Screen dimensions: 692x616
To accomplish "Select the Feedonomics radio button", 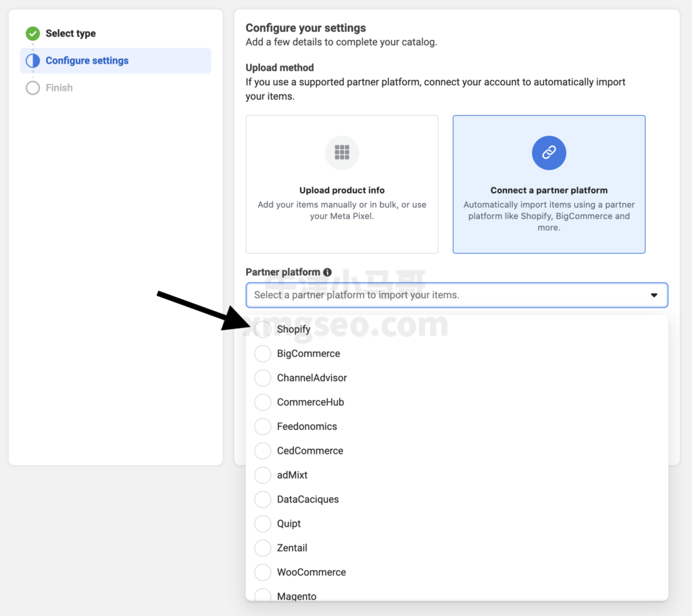I will click(x=263, y=426).
